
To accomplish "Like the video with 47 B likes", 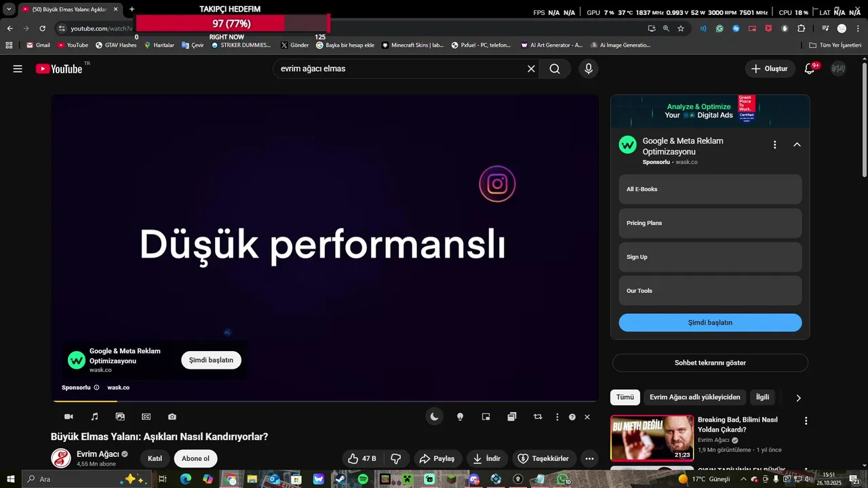I will (362, 459).
